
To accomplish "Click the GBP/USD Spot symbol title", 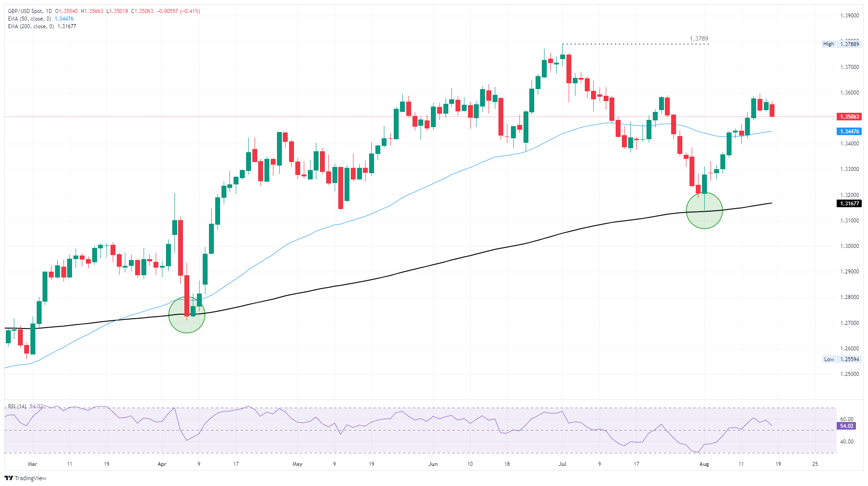I will tap(26, 11).
